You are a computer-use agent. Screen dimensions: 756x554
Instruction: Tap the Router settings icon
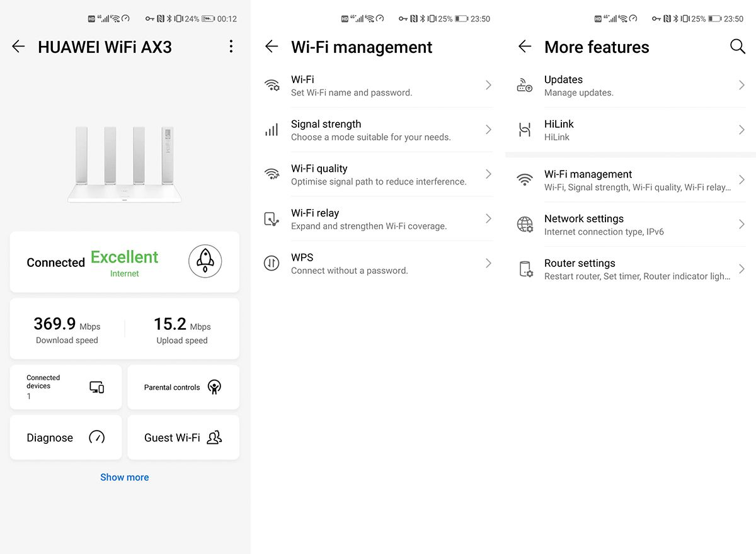525,269
